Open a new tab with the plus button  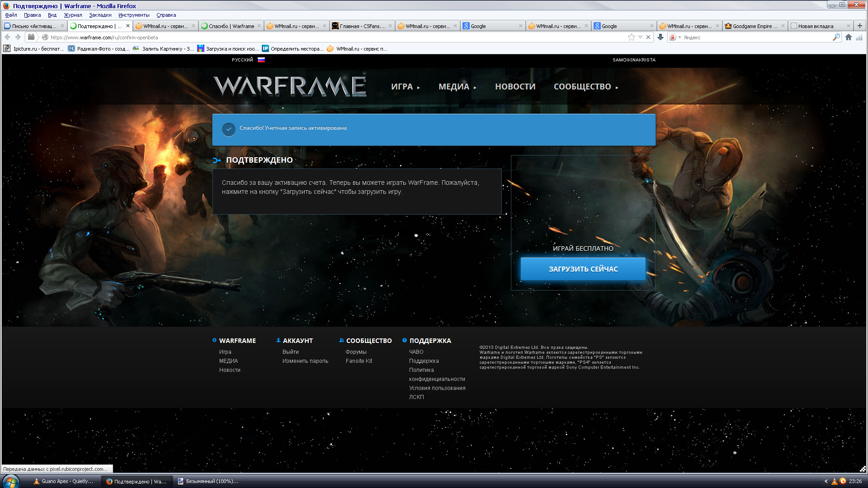coord(860,26)
